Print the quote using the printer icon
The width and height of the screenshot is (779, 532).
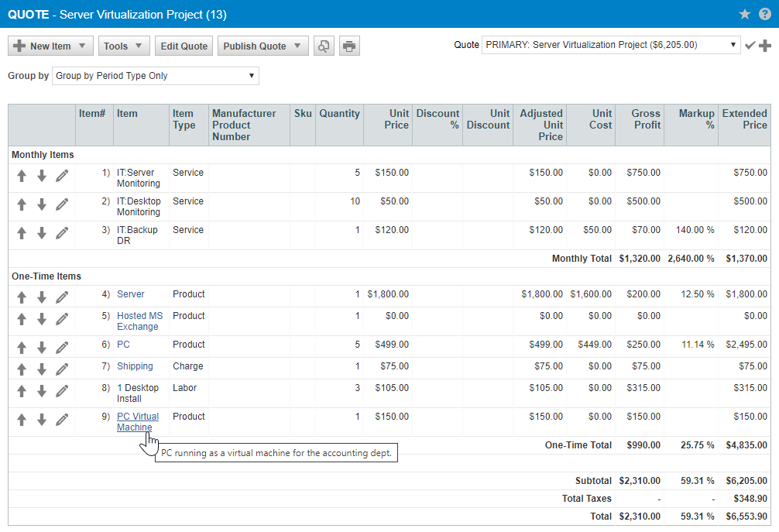pyautogui.click(x=348, y=45)
